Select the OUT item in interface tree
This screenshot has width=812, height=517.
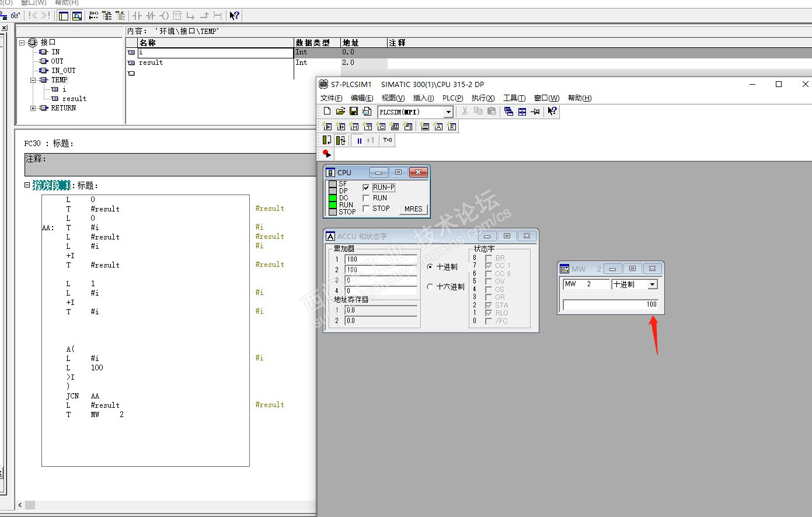[57, 61]
